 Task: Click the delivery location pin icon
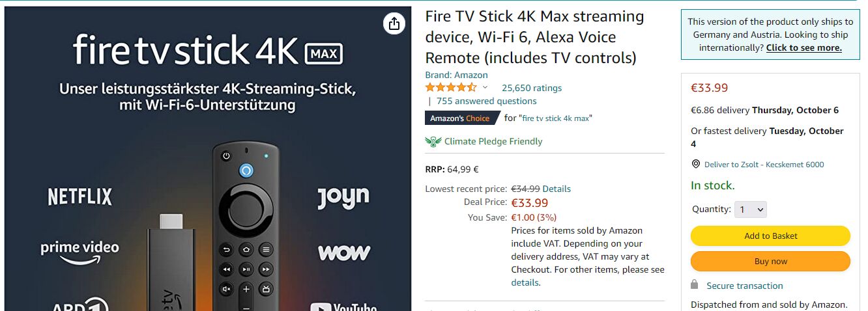click(x=696, y=165)
